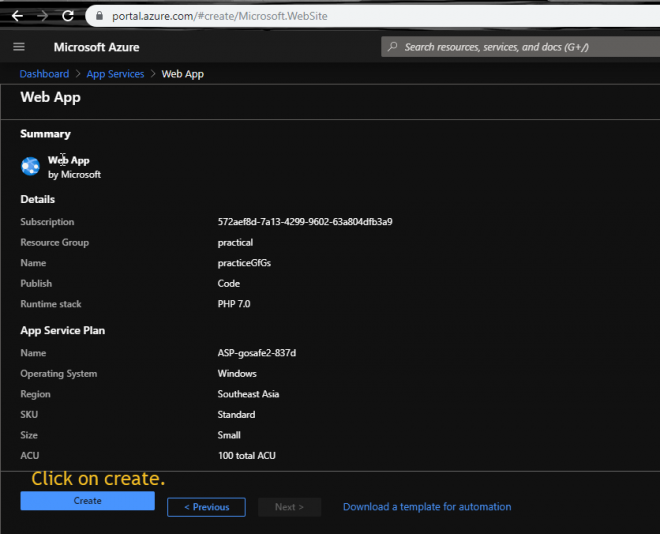Click the plan name ASP-gosafe2-837d
This screenshot has height=534, width=660.
click(257, 353)
